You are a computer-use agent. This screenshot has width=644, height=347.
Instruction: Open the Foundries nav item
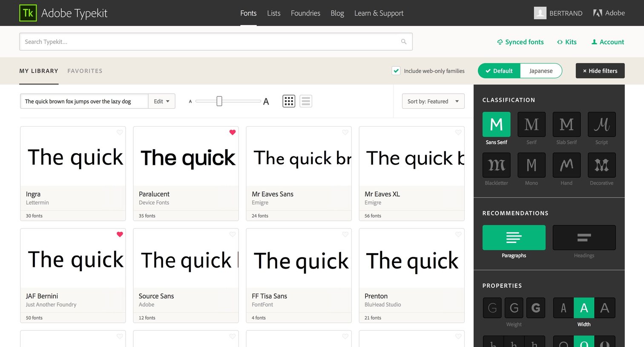click(305, 13)
